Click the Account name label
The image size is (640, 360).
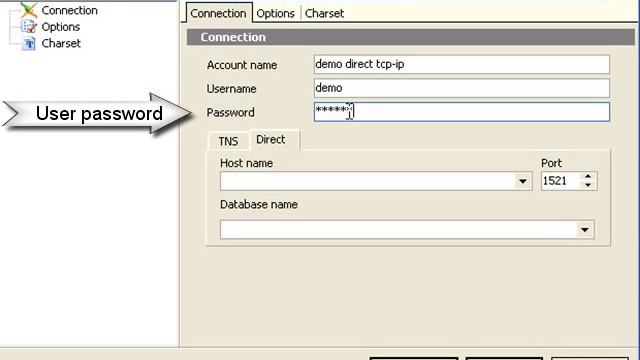click(x=242, y=65)
